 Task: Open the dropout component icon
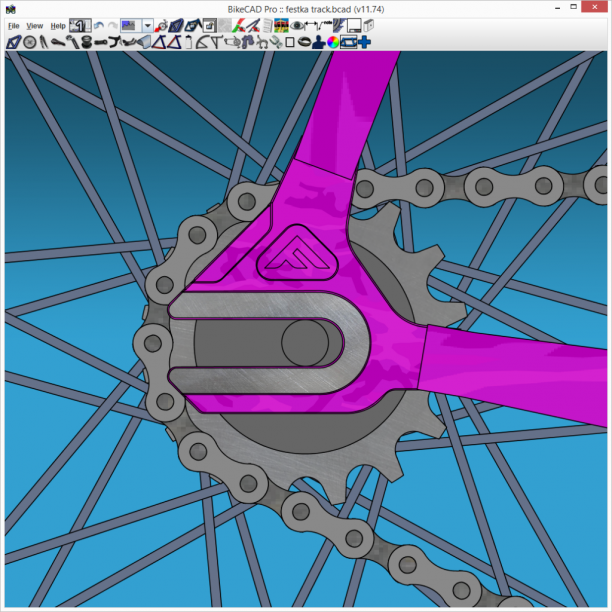pyautogui.click(x=276, y=42)
